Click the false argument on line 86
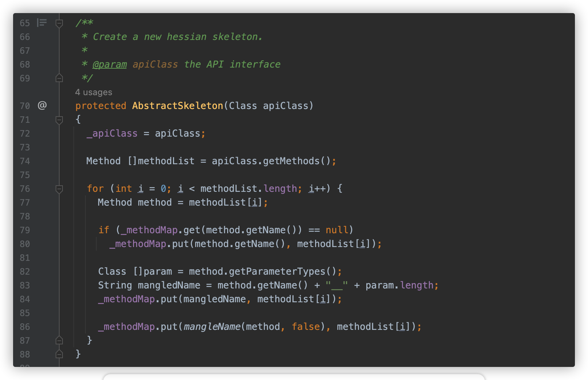Viewport: 588px width, 380px height. [x=306, y=327]
